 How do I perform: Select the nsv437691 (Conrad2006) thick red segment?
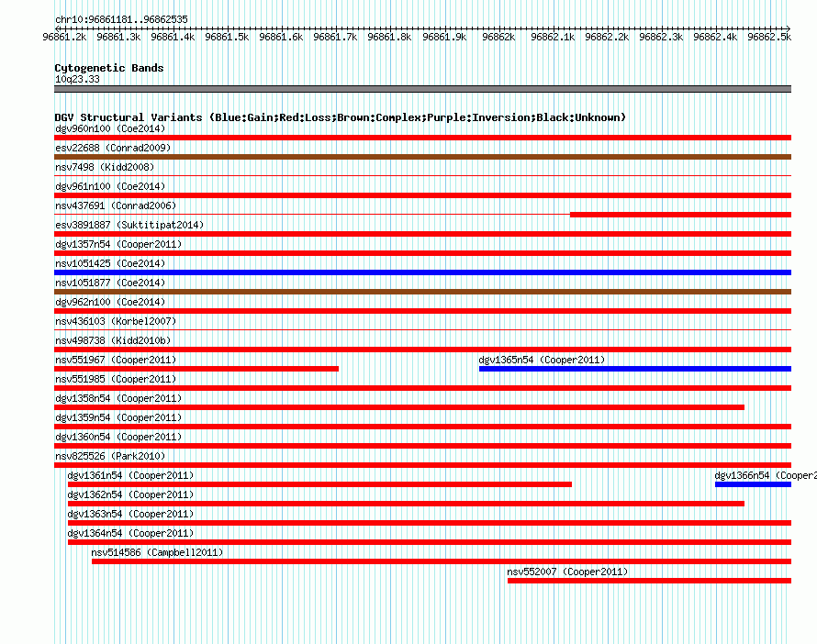pos(680,215)
